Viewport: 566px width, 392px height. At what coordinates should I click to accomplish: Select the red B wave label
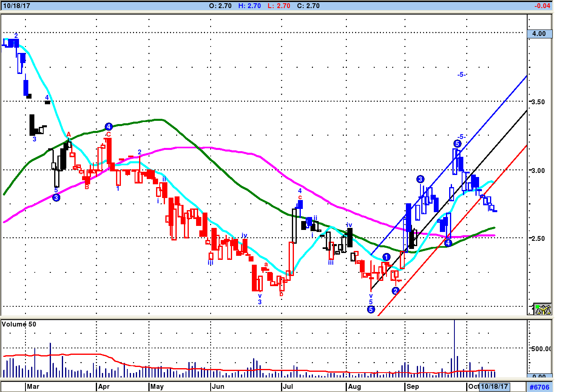[87, 187]
